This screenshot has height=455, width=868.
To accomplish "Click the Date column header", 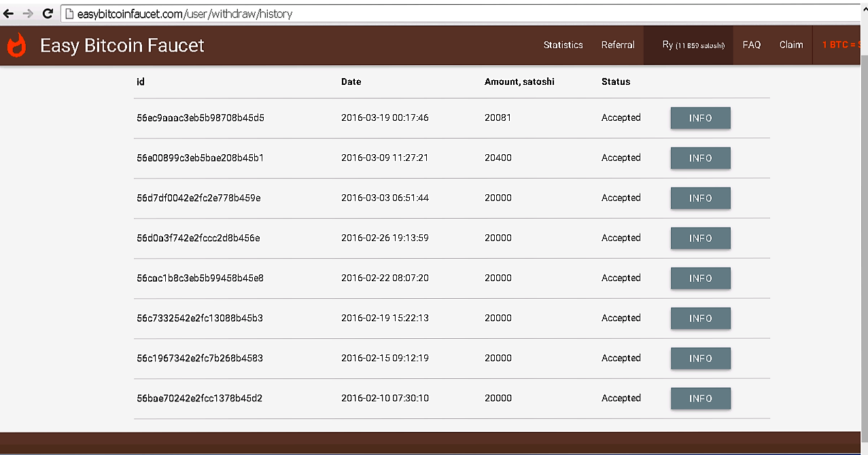I will tap(351, 81).
